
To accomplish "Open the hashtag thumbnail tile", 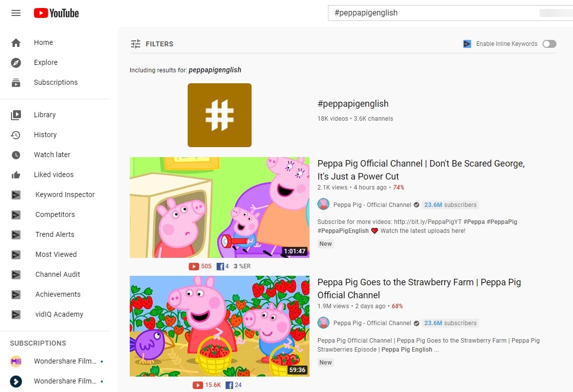I will click(219, 115).
